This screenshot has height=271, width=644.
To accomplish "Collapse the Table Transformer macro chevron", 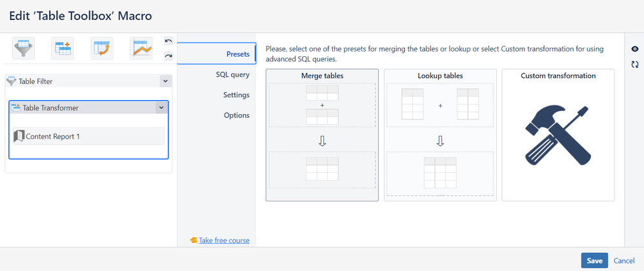I will click(x=161, y=108).
